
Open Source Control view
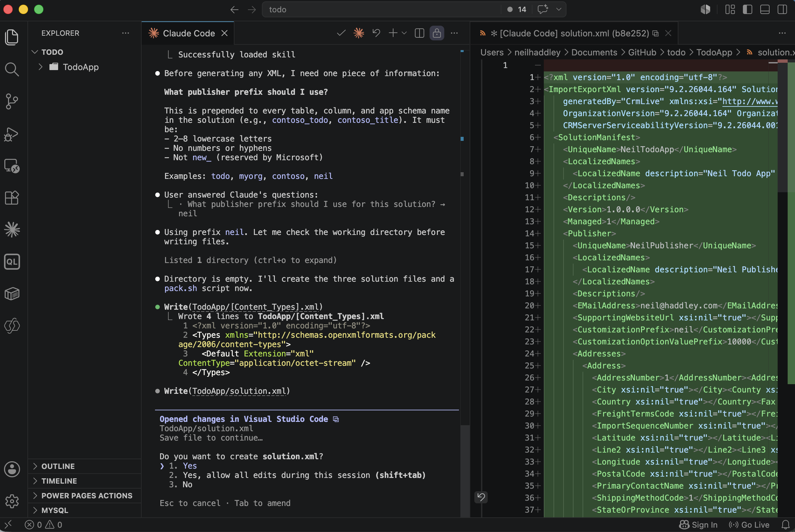[12, 101]
